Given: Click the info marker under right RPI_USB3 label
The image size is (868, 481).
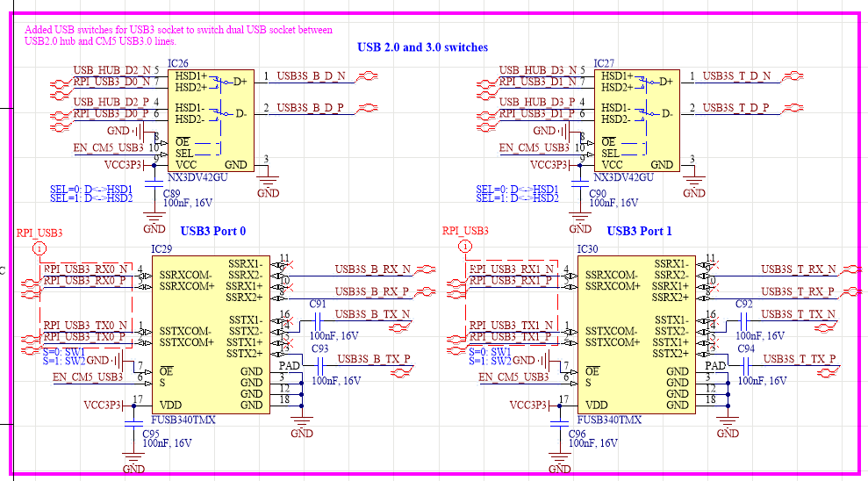Looking at the screenshot, I should point(466,248).
